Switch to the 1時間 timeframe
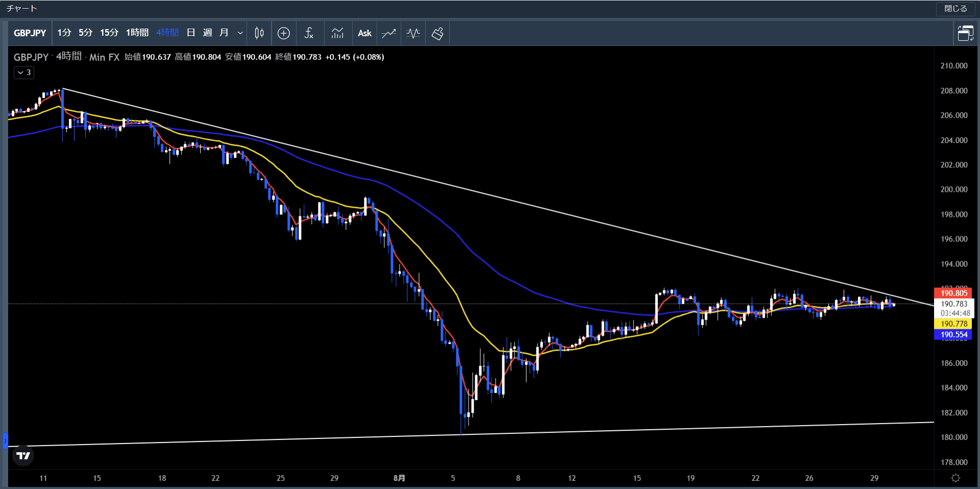Viewport: 980px width, 489px height. (137, 33)
